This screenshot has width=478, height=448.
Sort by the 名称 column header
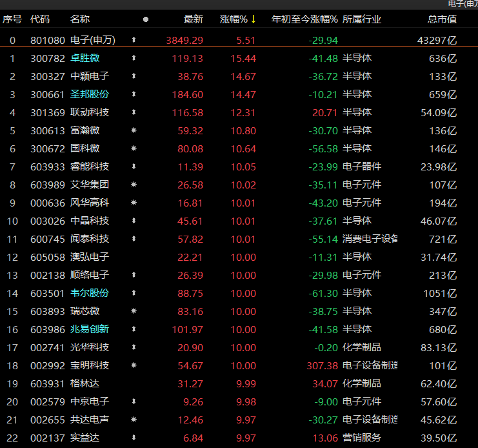pyautogui.click(x=80, y=19)
